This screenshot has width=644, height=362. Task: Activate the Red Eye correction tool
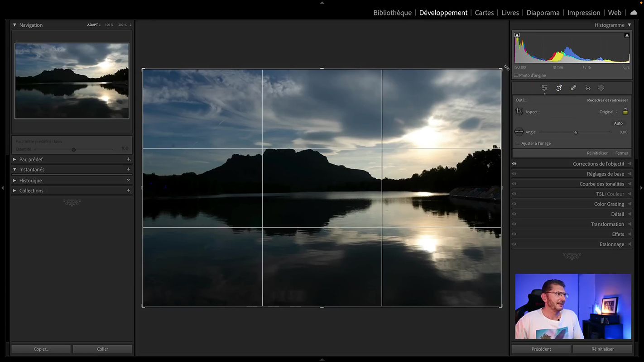click(x=587, y=88)
